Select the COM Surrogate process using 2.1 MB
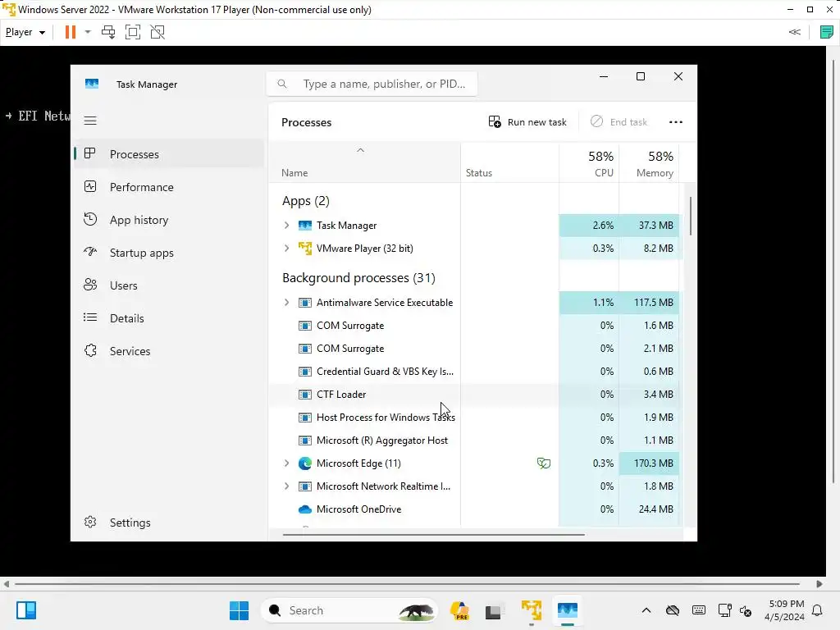840x630 pixels. pyautogui.click(x=474, y=349)
